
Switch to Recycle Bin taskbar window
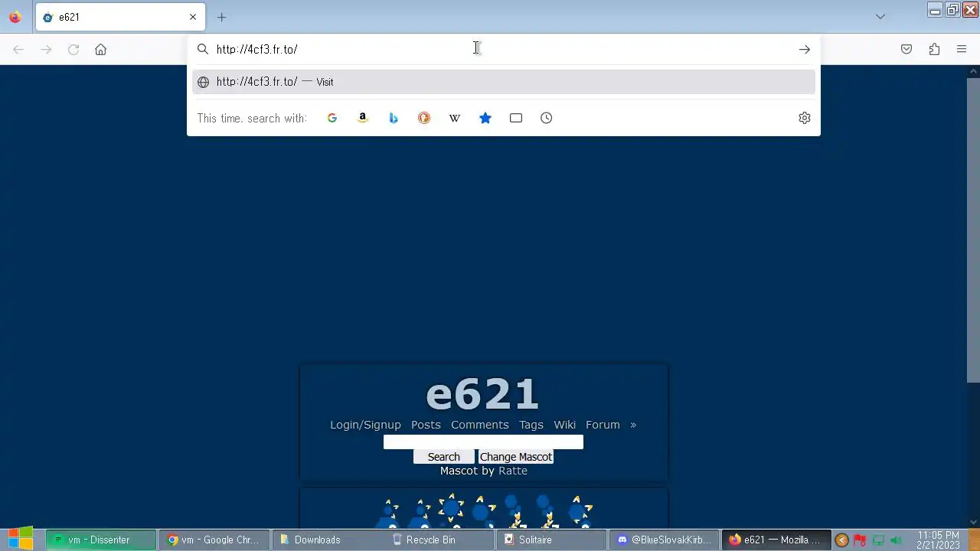tap(439, 540)
